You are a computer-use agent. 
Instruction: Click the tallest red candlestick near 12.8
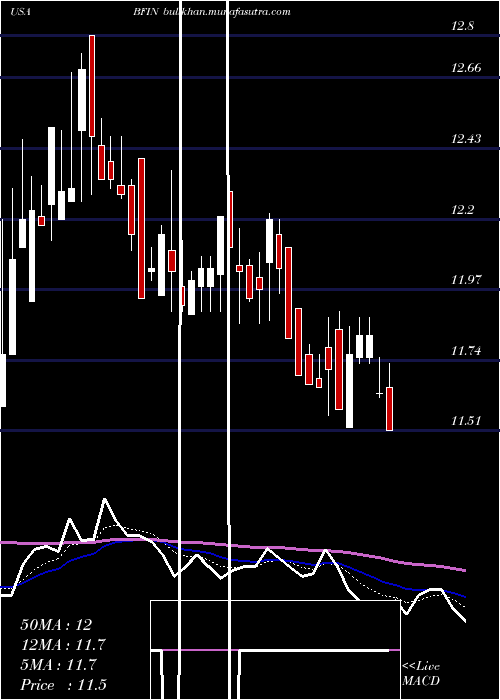pyautogui.click(x=92, y=86)
